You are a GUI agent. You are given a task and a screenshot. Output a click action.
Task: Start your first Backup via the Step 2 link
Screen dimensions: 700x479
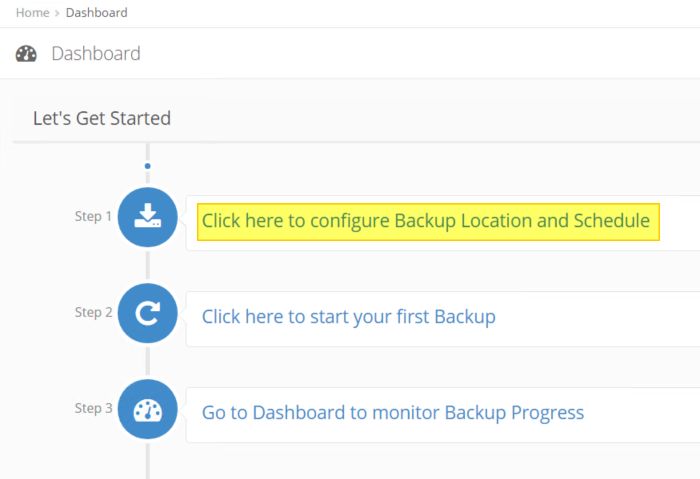coord(348,317)
